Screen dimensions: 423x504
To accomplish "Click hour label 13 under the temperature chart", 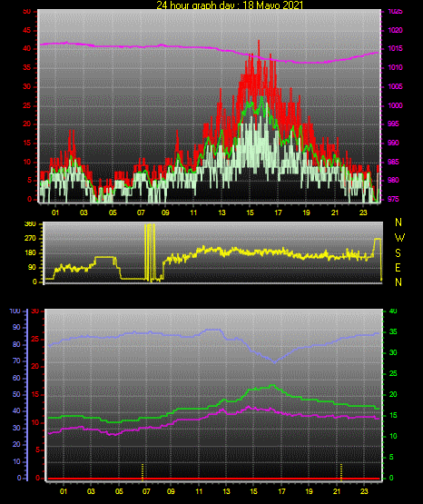I will (226, 491).
